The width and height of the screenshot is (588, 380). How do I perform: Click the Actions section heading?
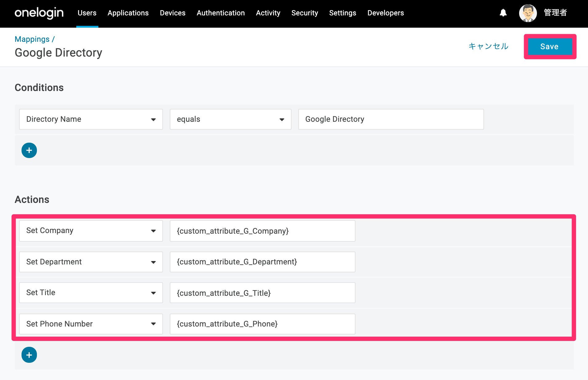pyautogui.click(x=32, y=200)
